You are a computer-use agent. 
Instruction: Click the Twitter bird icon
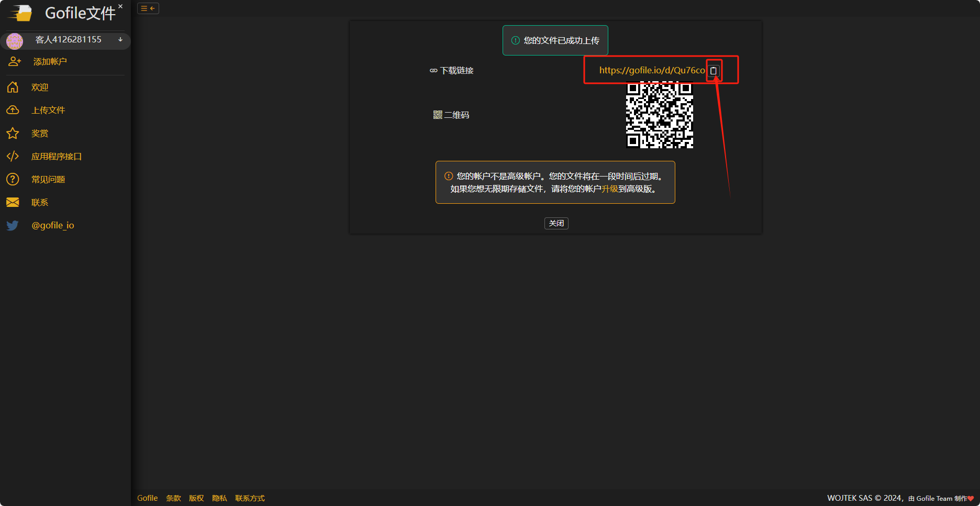[13, 226]
